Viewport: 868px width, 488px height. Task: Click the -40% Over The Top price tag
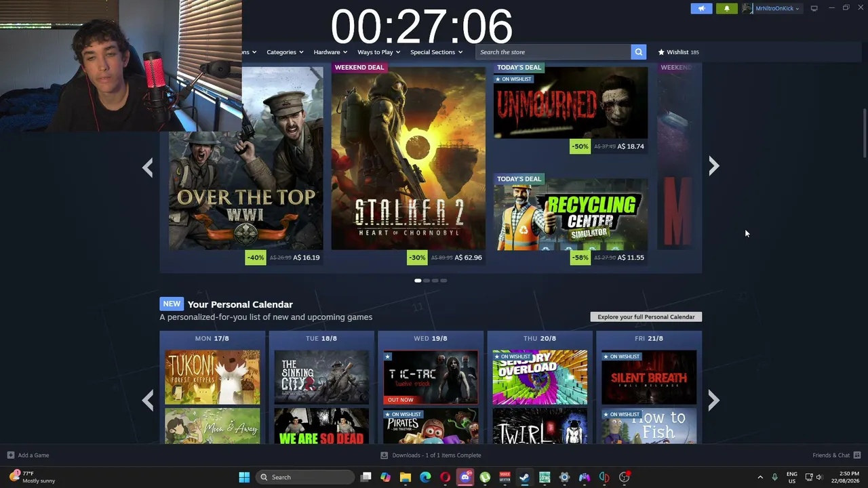(x=256, y=258)
